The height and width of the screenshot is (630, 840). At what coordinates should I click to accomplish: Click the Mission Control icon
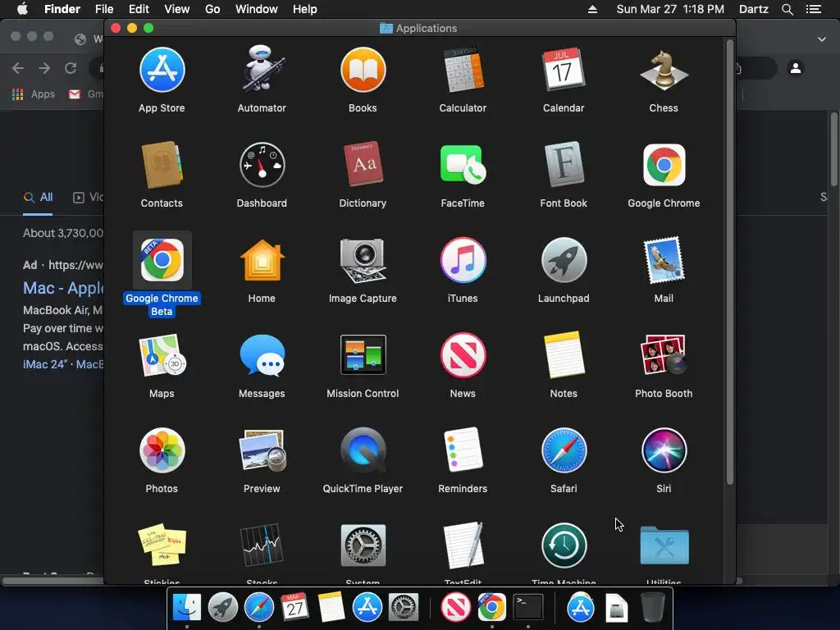point(363,354)
